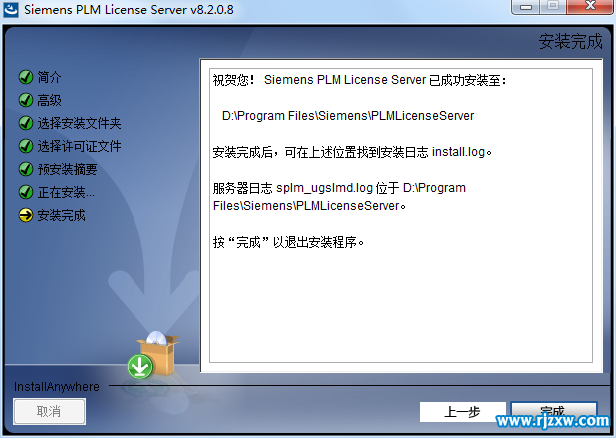Click the greyed-out 取消 button

(49, 411)
